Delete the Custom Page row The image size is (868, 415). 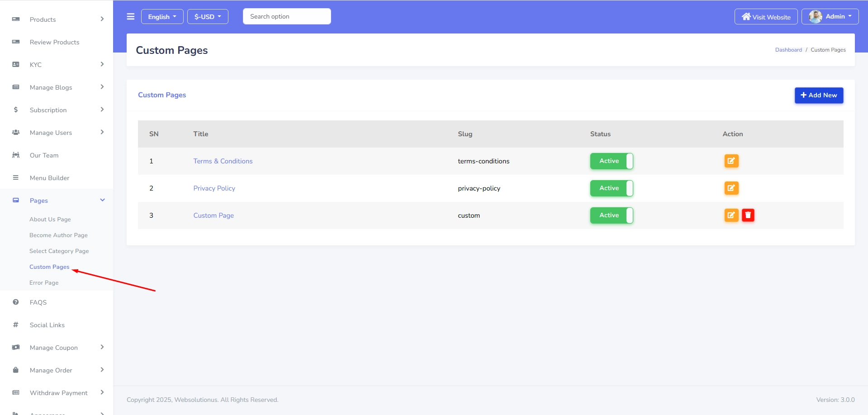click(748, 215)
